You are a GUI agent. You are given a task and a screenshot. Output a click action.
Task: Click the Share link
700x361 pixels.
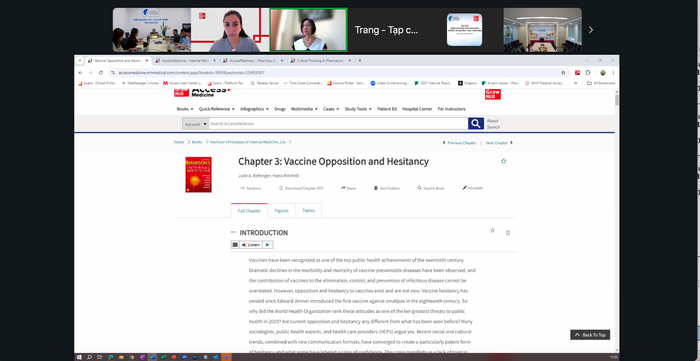[349, 188]
